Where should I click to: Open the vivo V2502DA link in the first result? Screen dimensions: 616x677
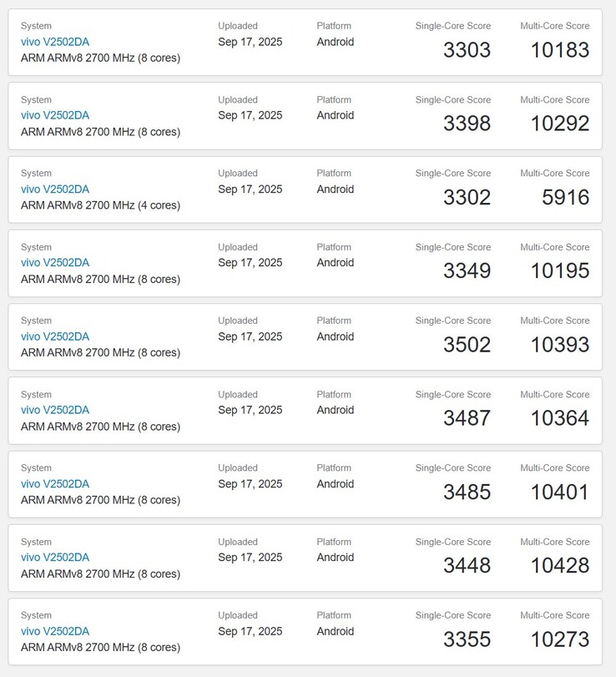[x=54, y=42]
